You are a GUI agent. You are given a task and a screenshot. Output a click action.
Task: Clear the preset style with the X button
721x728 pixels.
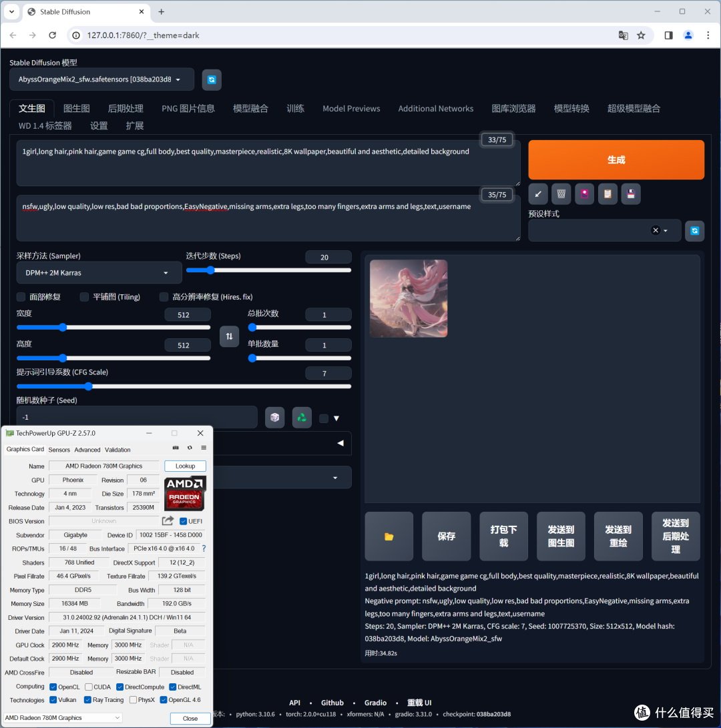point(656,230)
